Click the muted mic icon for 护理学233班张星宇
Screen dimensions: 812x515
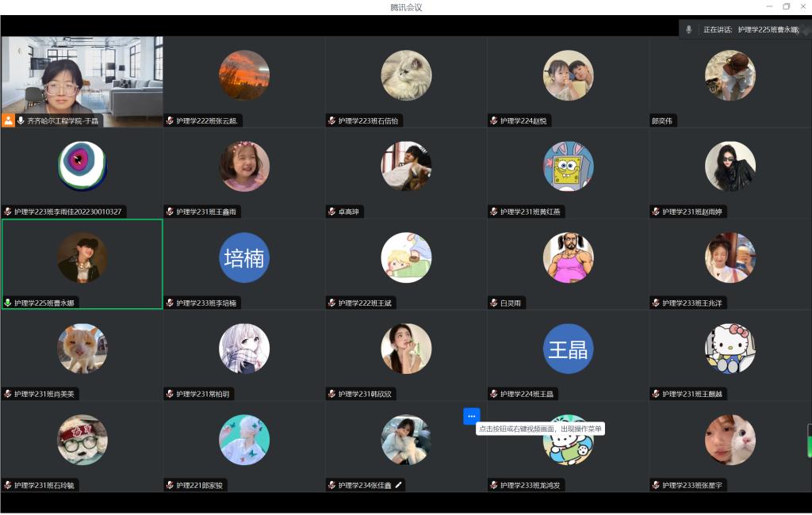click(x=656, y=485)
